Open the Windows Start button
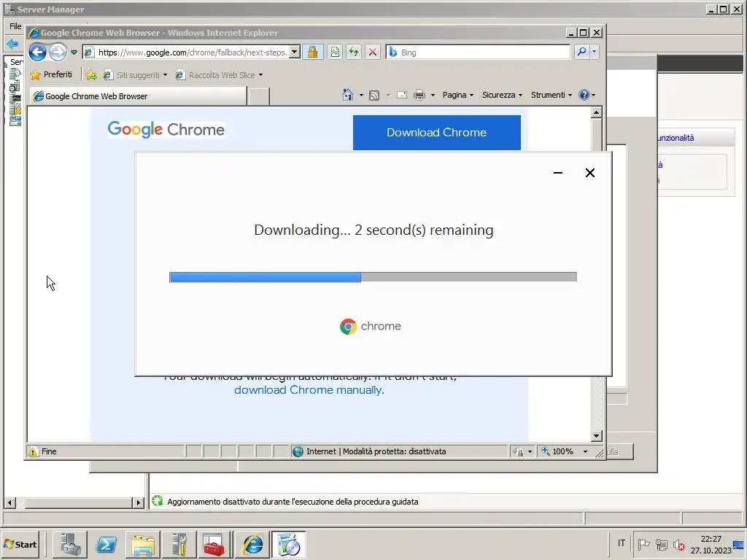This screenshot has height=560, width=747. click(20, 544)
